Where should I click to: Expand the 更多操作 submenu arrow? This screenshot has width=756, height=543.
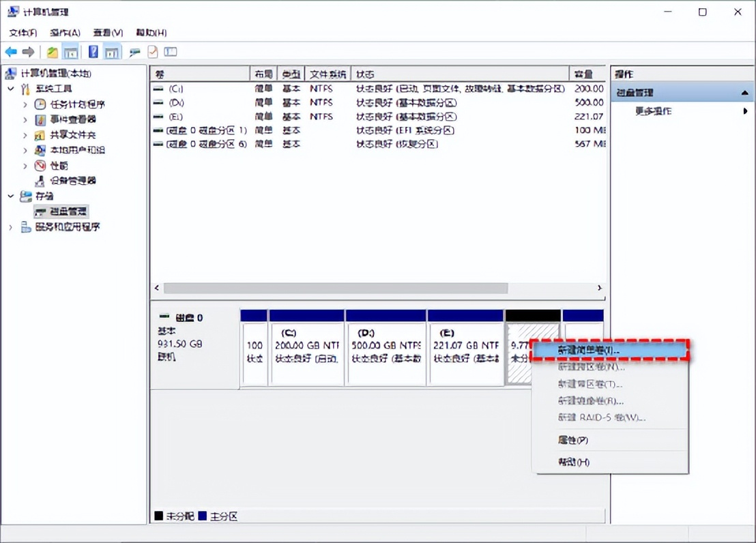[x=745, y=111]
